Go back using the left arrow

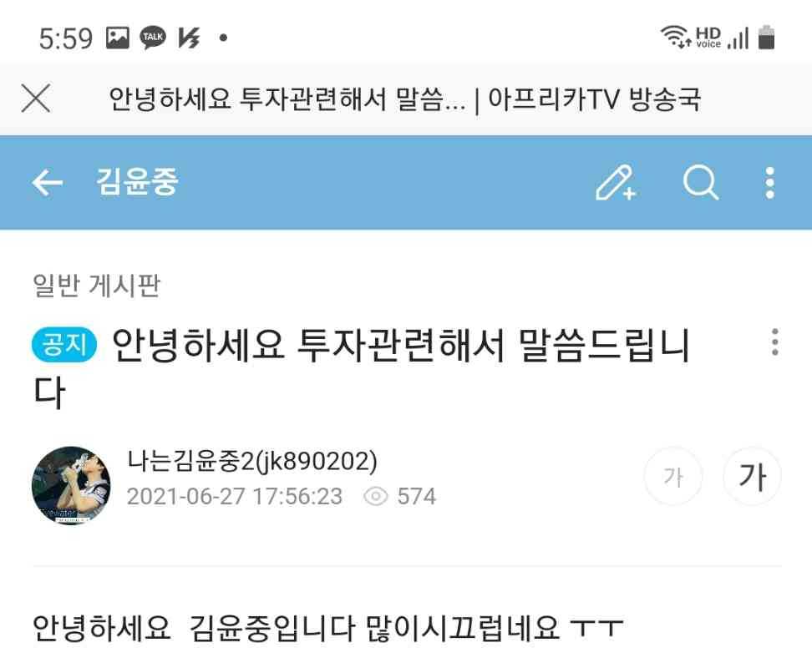pyautogui.click(x=47, y=182)
